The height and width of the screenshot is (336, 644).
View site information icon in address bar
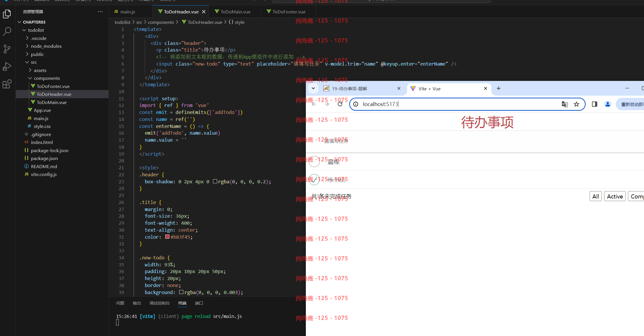356,104
